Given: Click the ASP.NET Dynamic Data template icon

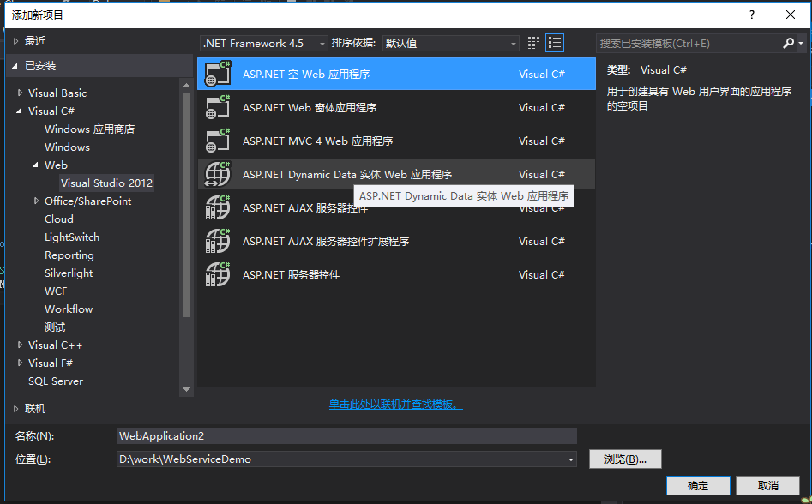Looking at the screenshot, I should [x=218, y=174].
